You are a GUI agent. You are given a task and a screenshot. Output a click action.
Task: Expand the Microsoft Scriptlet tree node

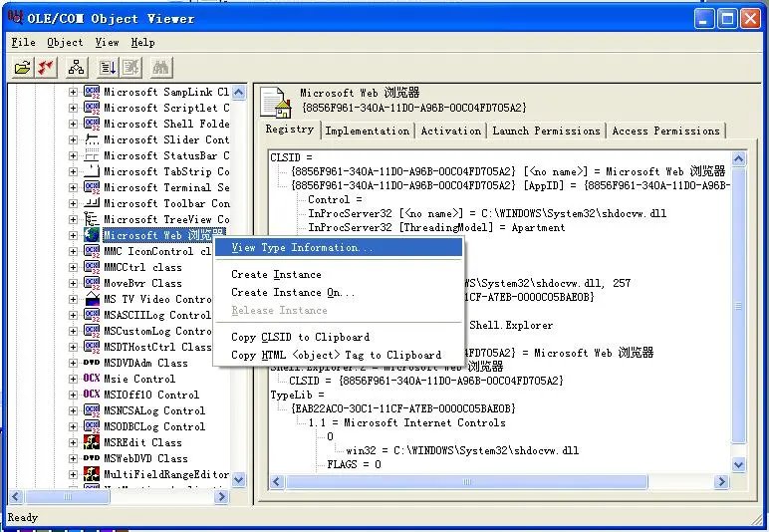(73, 108)
